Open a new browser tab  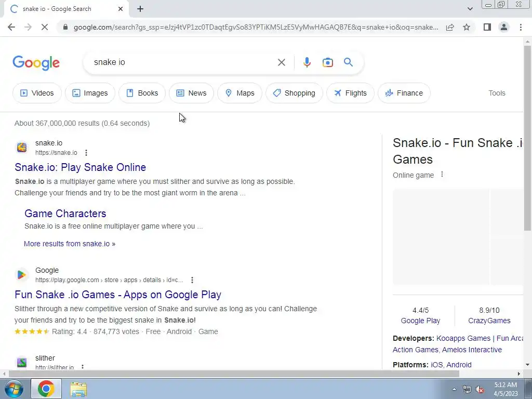point(140,9)
